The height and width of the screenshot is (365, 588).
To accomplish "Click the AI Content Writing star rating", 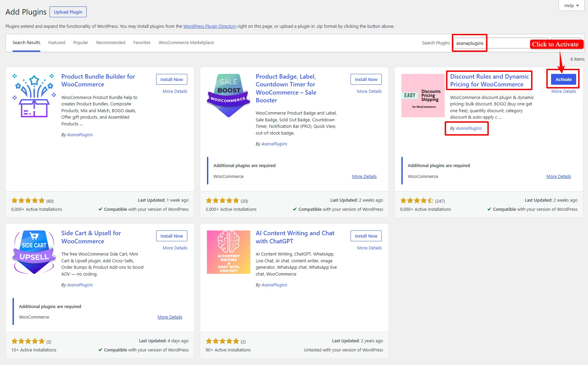I will [223, 341].
